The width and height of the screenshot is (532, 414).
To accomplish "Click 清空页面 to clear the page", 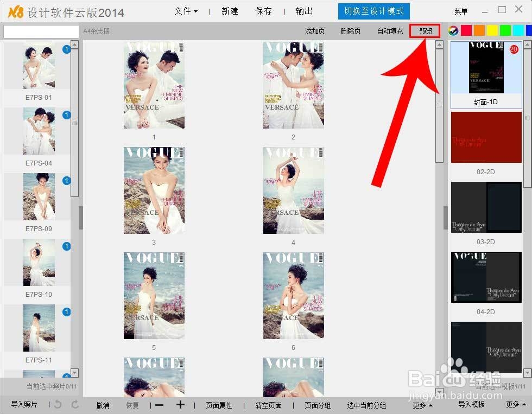I will point(268,405).
